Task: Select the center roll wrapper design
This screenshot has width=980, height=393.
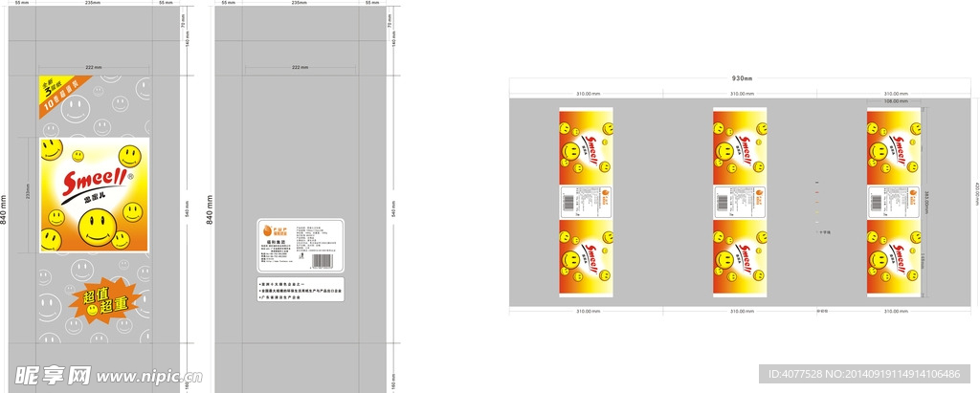Action: click(740, 202)
